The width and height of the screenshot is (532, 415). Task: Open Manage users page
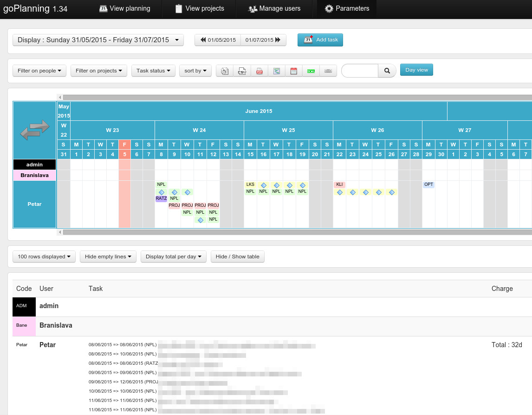click(x=274, y=8)
